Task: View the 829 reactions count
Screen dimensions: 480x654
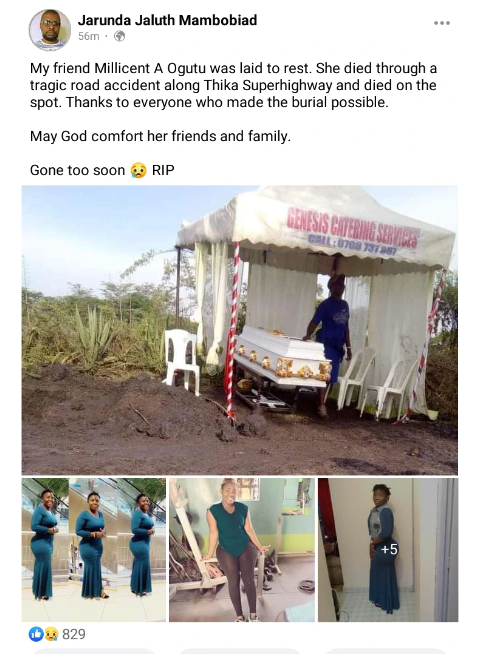Action: pyautogui.click(x=74, y=634)
